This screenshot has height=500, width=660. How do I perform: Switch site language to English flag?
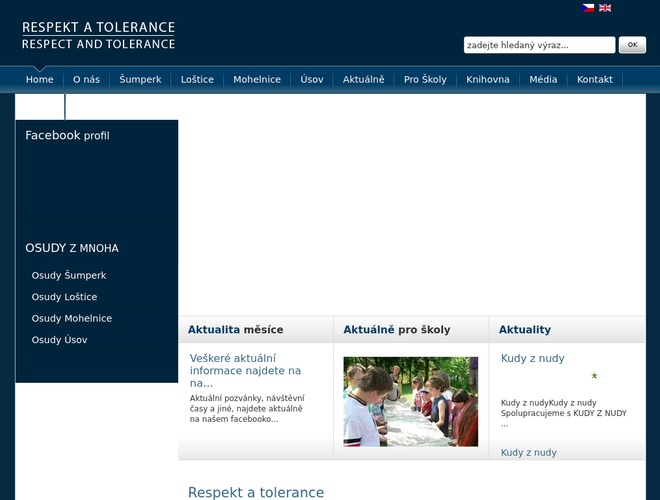pos(605,8)
